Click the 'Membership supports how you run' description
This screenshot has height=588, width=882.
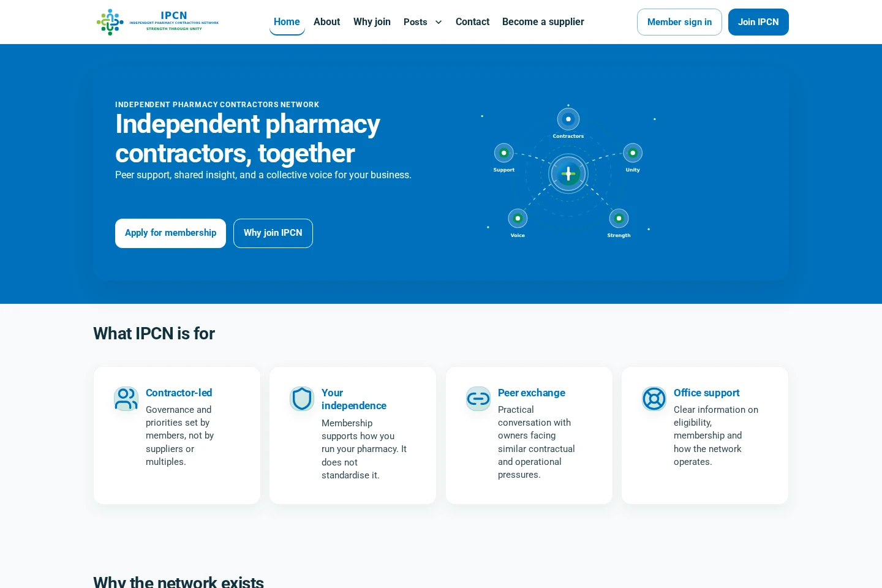(x=364, y=449)
